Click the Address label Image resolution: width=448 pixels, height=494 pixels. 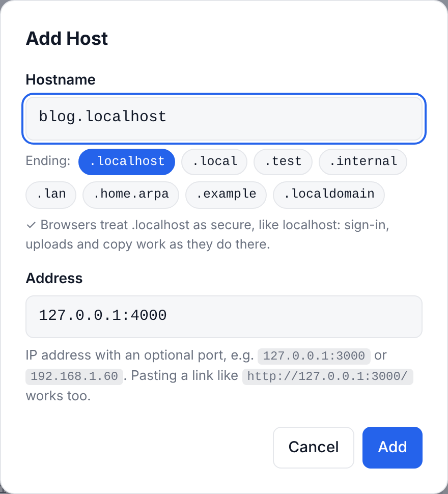(54, 278)
